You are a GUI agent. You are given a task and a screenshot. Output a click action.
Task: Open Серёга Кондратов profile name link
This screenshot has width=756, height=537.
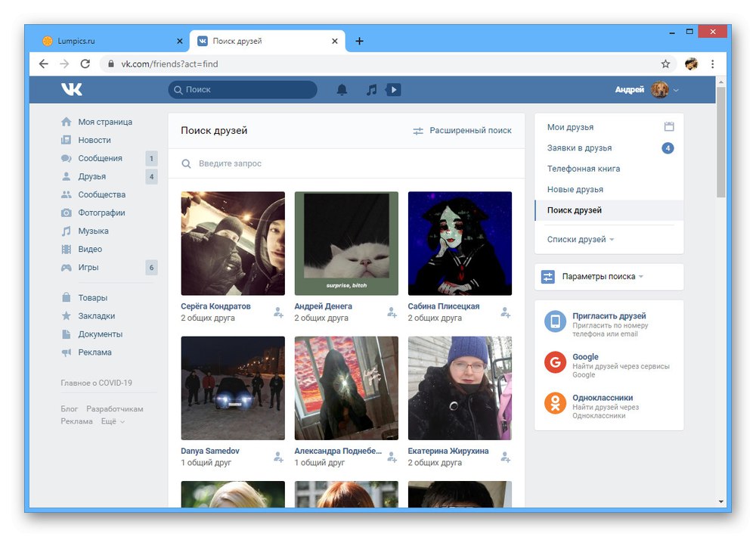pyautogui.click(x=215, y=306)
